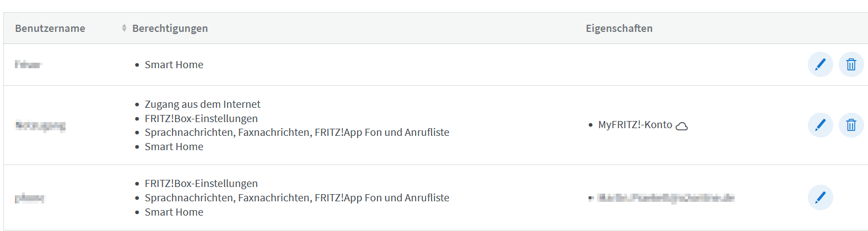Click the Benutzername column header
This screenshot has width=868, height=231.
[x=50, y=28]
